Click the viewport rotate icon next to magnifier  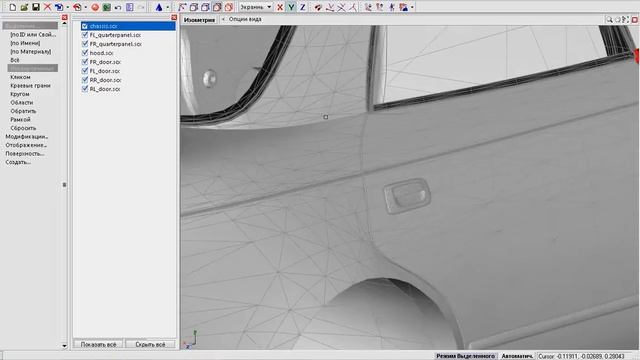[x=618, y=19]
